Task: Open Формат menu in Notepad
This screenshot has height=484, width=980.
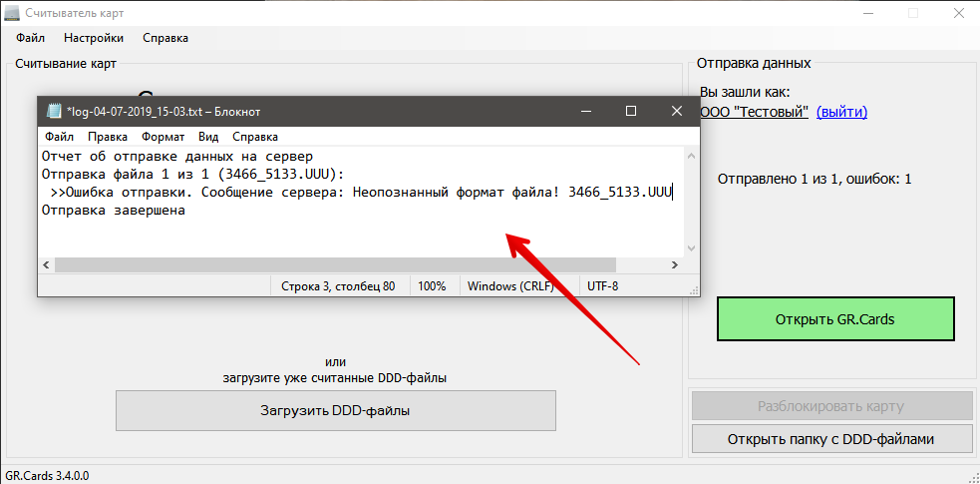Action: click(163, 137)
